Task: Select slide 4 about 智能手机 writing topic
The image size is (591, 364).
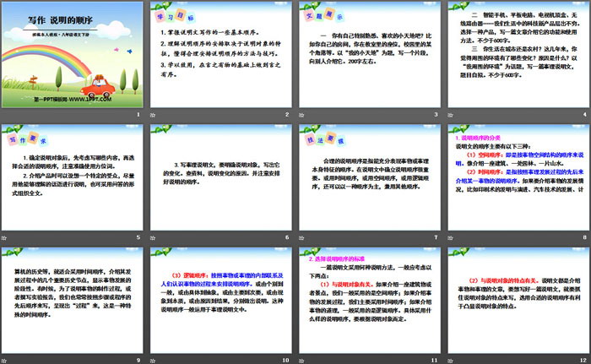Action: click(516, 59)
